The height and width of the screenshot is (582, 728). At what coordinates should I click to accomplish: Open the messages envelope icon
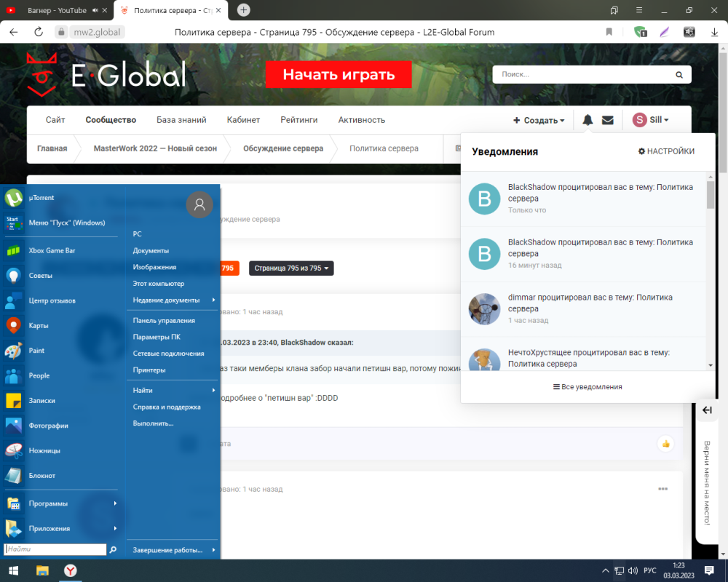[x=608, y=120]
